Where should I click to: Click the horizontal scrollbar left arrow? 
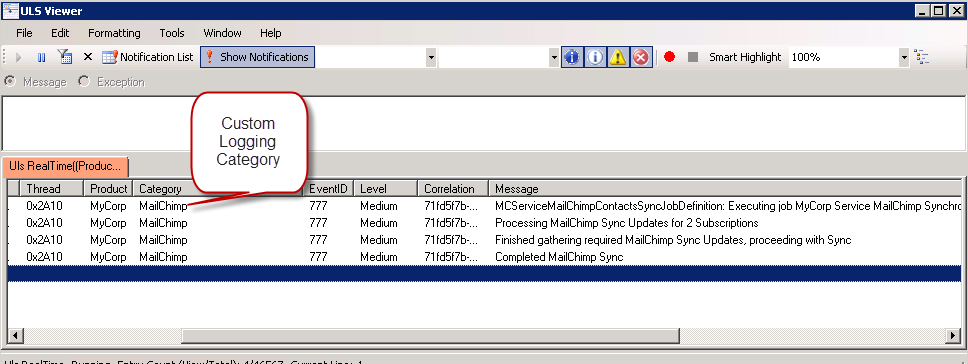[x=15, y=336]
